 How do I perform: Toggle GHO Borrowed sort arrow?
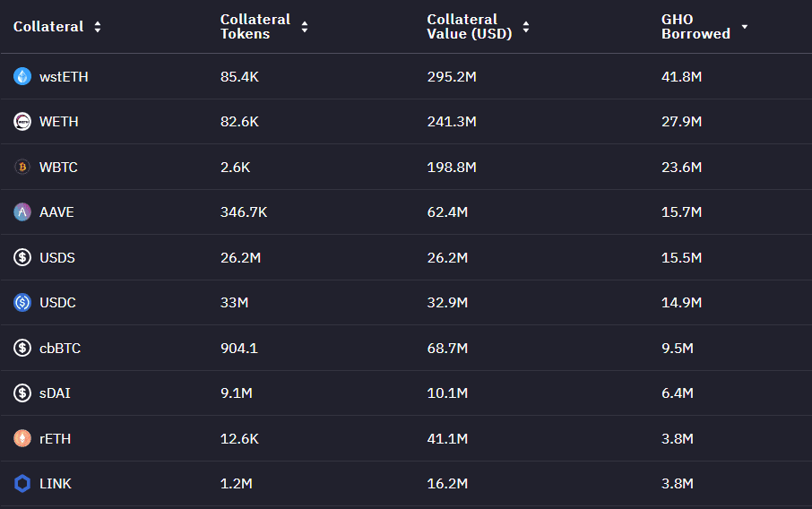[744, 27]
